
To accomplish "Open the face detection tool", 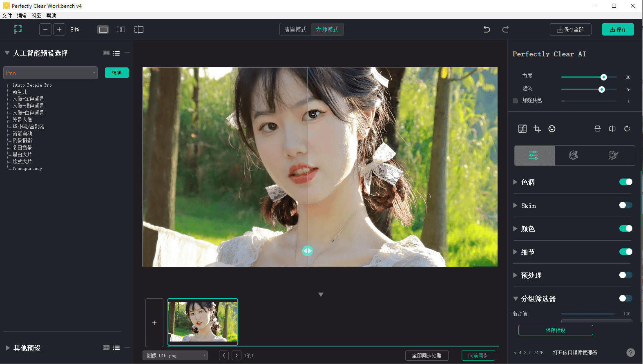I will coord(552,129).
